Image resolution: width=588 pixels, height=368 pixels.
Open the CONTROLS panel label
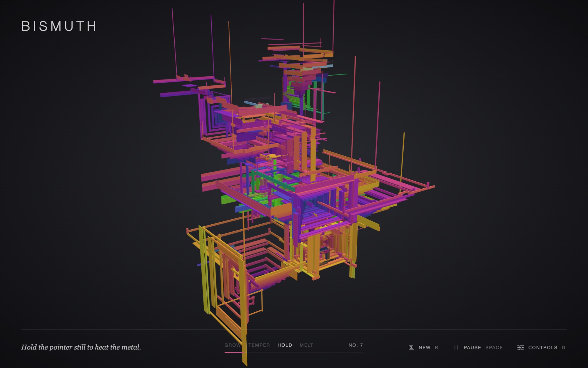pos(543,347)
